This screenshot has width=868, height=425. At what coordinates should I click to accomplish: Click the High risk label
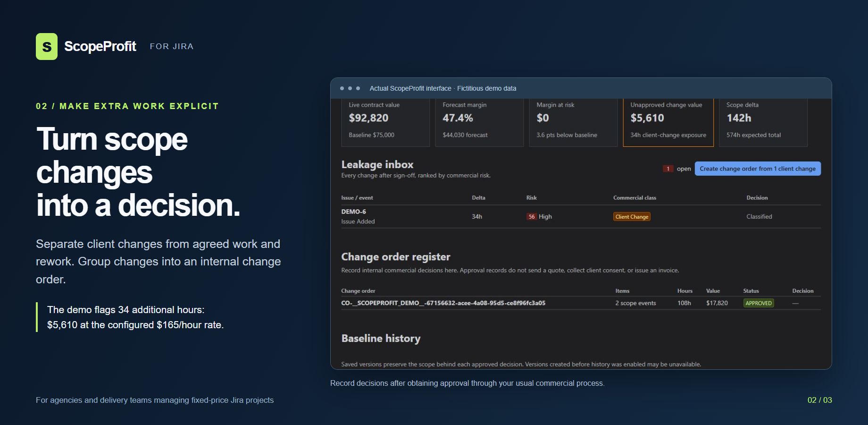pos(545,216)
